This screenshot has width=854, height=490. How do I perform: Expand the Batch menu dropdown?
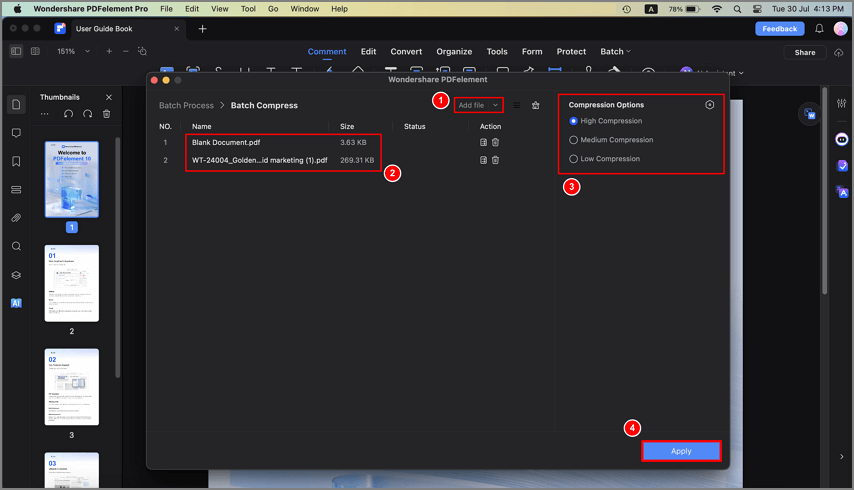[x=615, y=51]
